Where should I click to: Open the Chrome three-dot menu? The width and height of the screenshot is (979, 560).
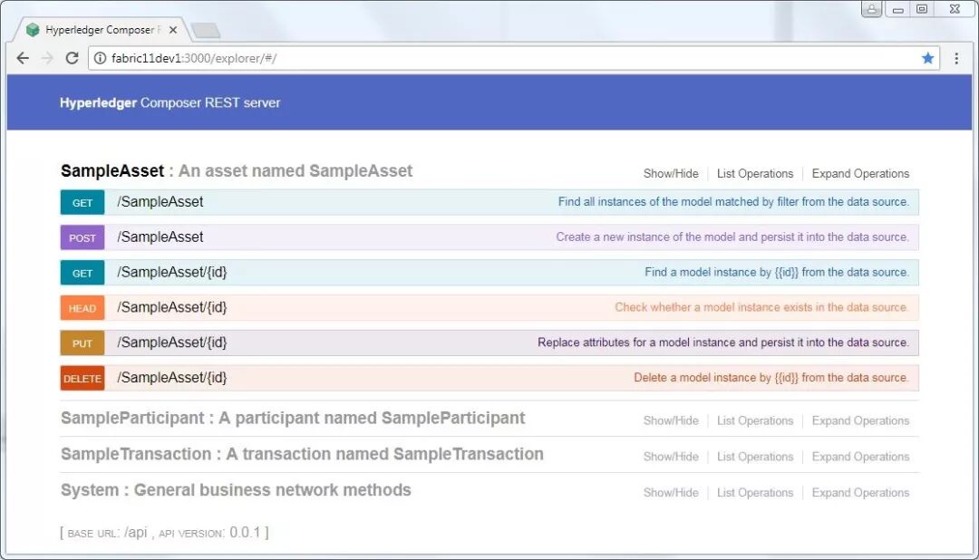pyautogui.click(x=956, y=58)
